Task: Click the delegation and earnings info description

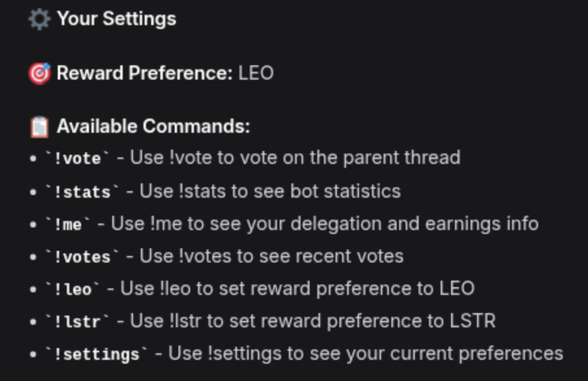Action: pos(325,224)
